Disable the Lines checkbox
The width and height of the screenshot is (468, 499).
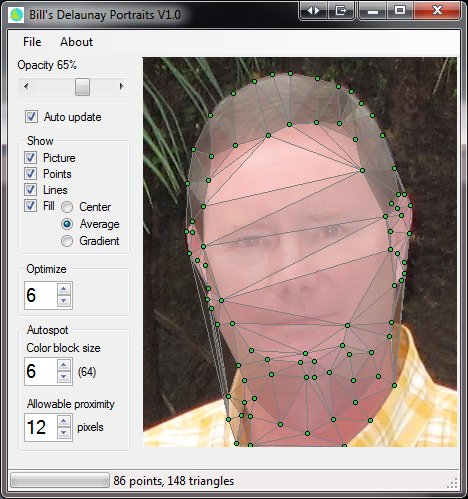click(30, 190)
